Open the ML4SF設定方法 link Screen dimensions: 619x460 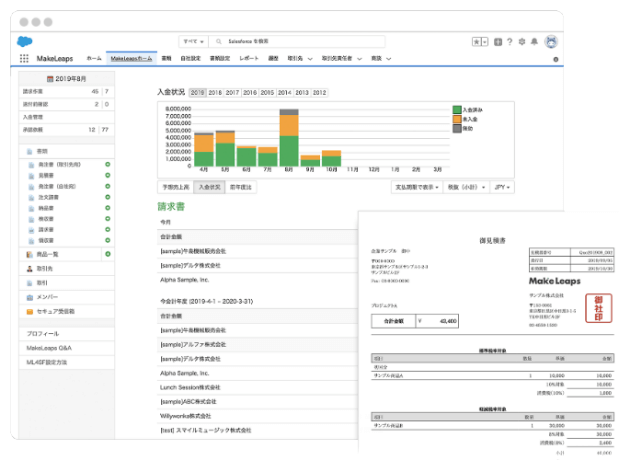[47, 362]
